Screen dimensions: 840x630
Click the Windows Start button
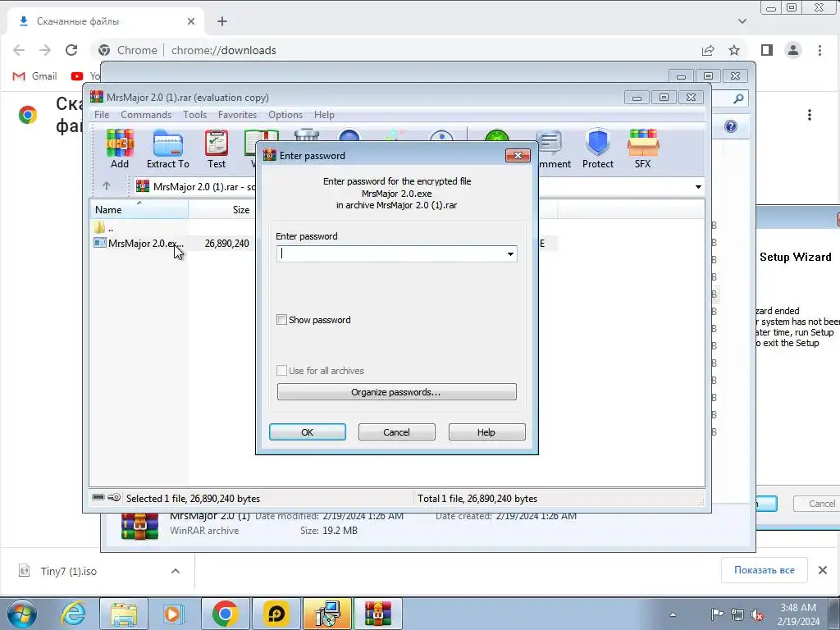point(22,614)
